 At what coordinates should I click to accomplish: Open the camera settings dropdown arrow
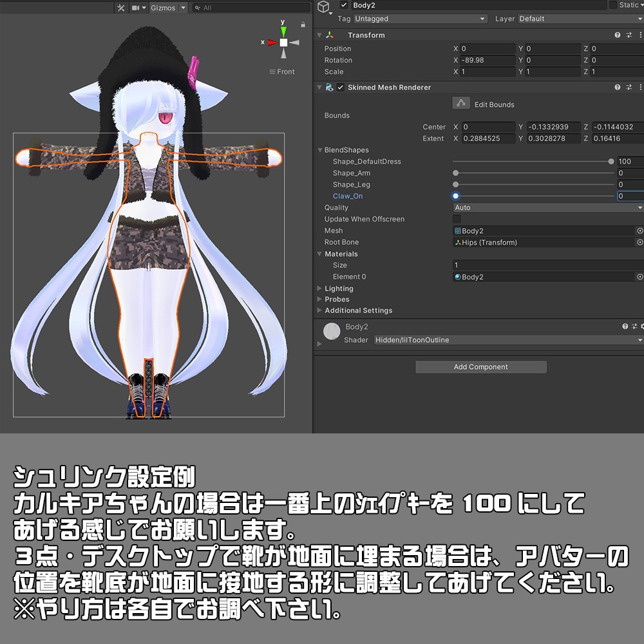[x=144, y=8]
